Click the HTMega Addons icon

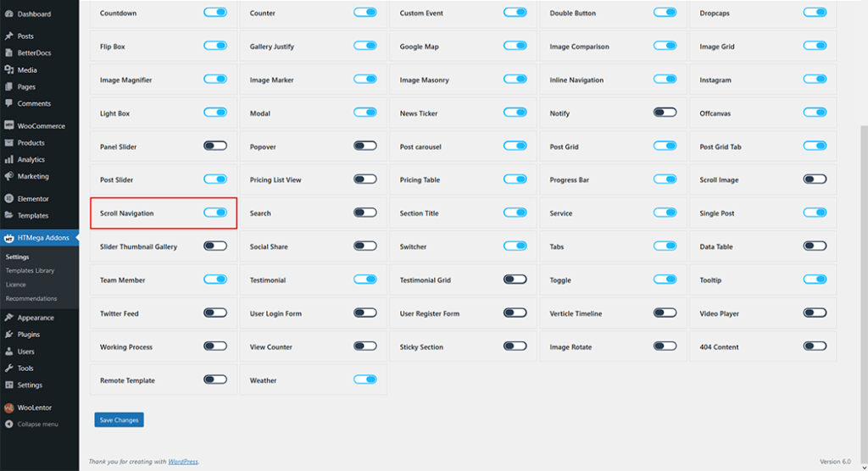[8, 238]
